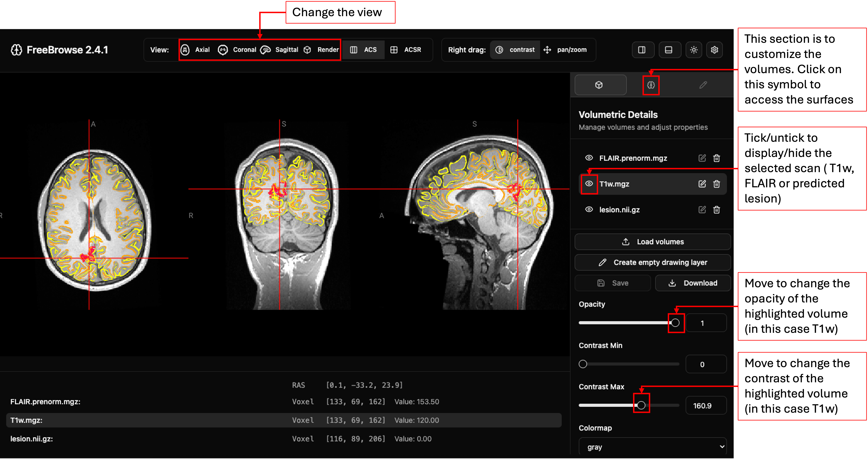
Task: Click the Contrast Min slider handle
Action: click(x=583, y=364)
